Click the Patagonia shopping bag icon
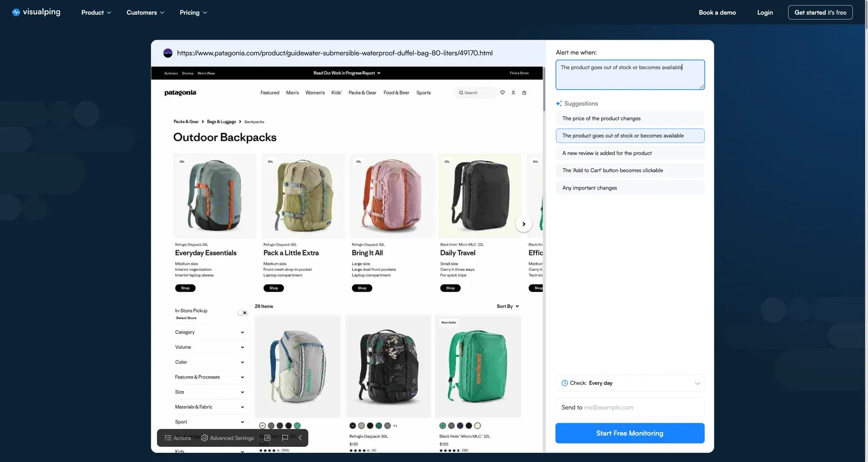Screen dimensions: 868x462 click(524, 93)
